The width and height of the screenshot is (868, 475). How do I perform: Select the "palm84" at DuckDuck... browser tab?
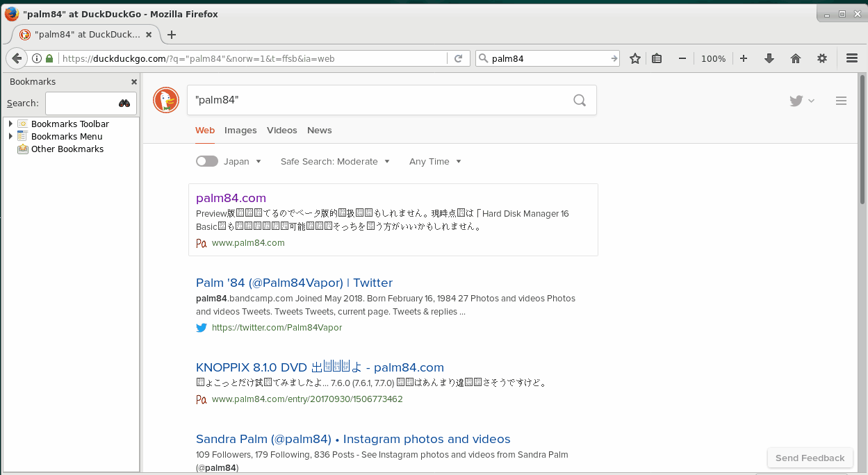(85, 35)
